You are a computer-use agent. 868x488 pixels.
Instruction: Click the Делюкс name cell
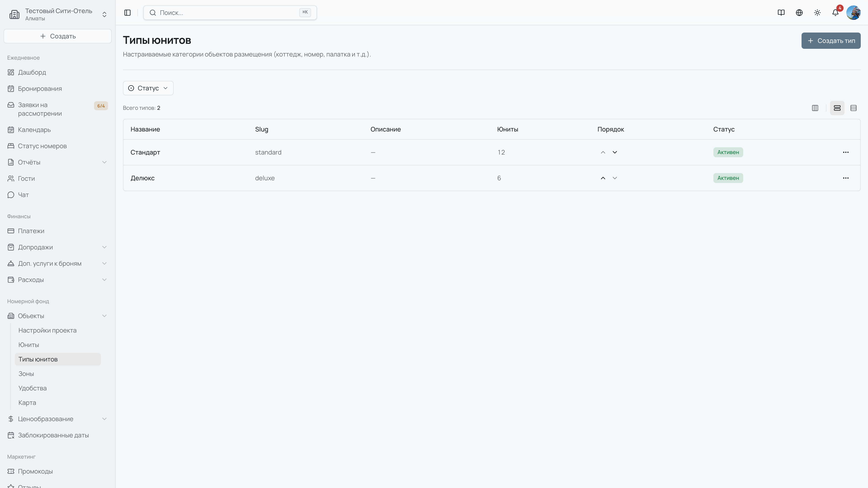click(x=143, y=178)
